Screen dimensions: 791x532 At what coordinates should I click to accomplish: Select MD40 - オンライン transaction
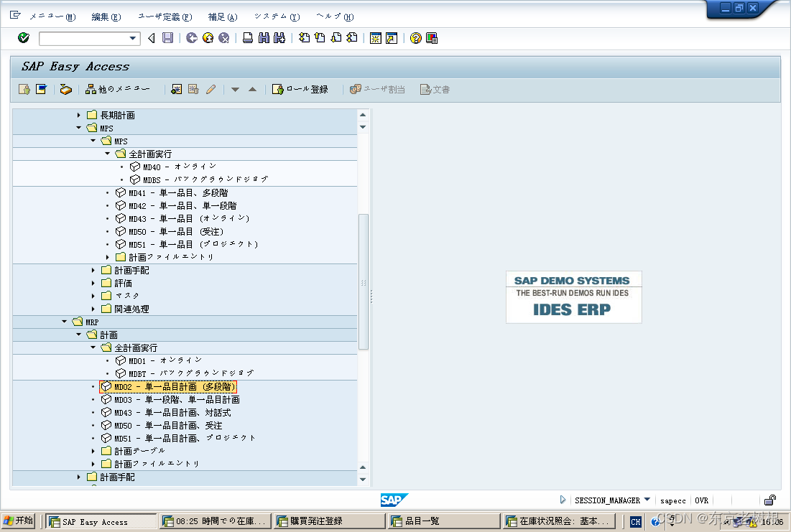[173, 167]
